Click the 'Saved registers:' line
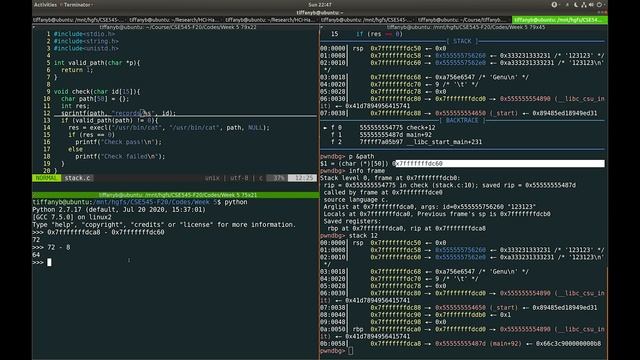 pos(352,221)
